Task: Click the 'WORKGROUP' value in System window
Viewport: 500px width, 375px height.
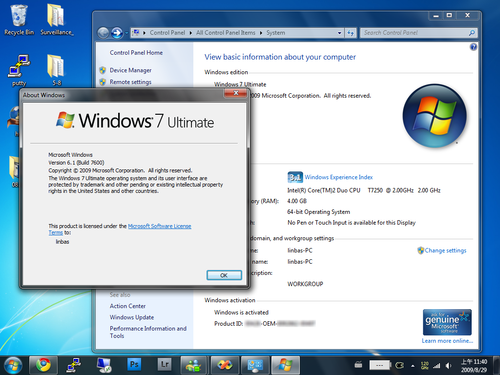Action: pos(305,284)
